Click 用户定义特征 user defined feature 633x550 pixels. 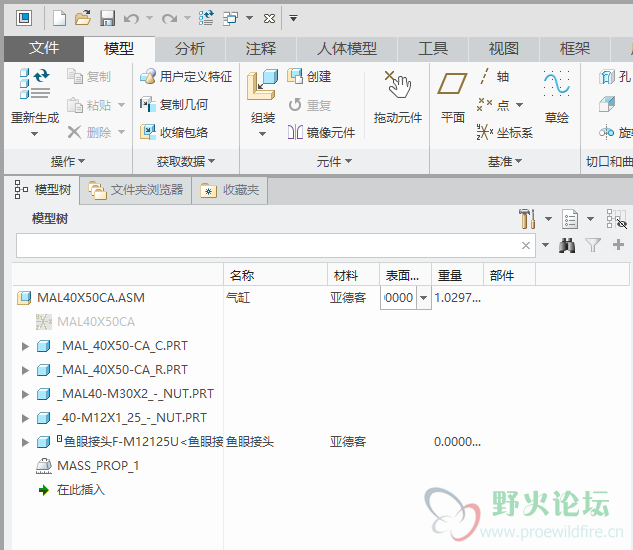click(186, 76)
